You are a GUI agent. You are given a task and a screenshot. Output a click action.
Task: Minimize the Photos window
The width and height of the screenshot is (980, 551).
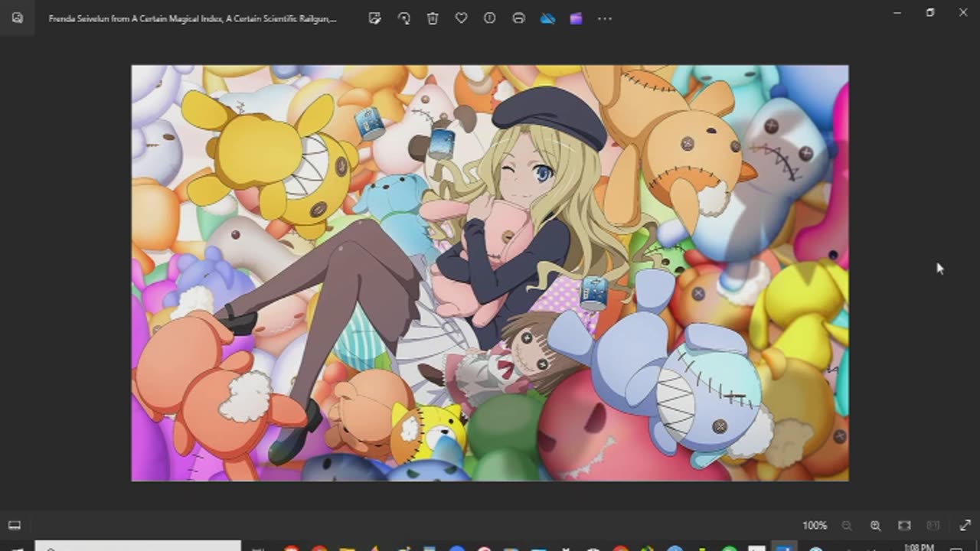coord(897,12)
